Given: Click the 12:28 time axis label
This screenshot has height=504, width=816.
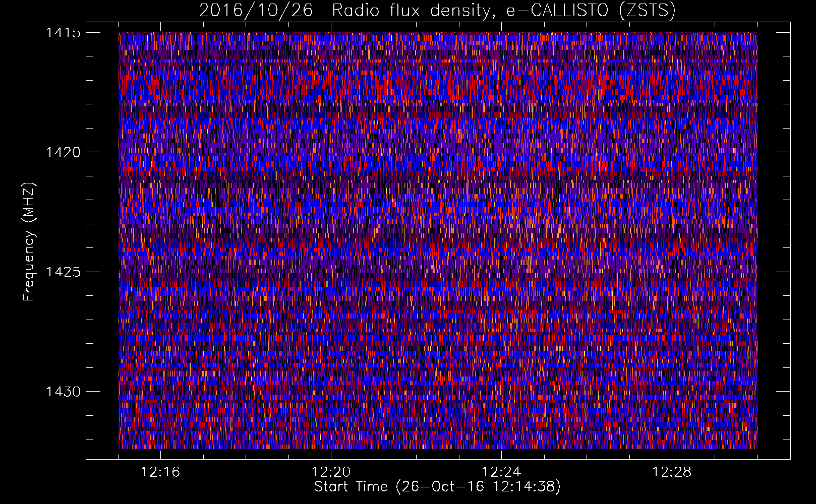Looking at the screenshot, I should point(672,472).
